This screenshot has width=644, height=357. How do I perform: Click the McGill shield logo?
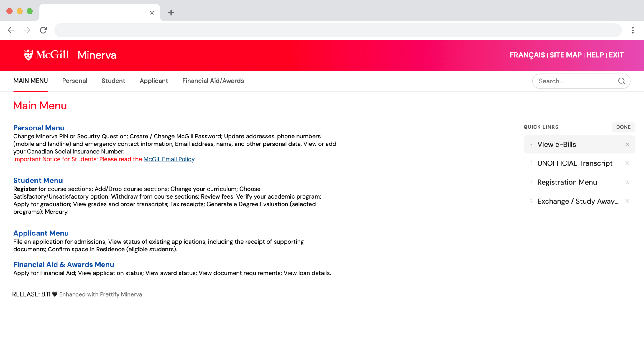(x=28, y=55)
